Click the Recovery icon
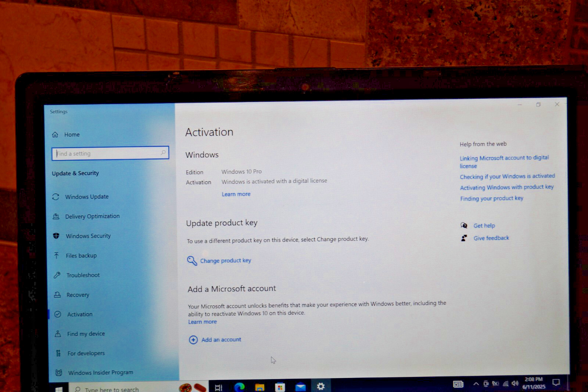This screenshot has width=588, height=392. pos(57,294)
